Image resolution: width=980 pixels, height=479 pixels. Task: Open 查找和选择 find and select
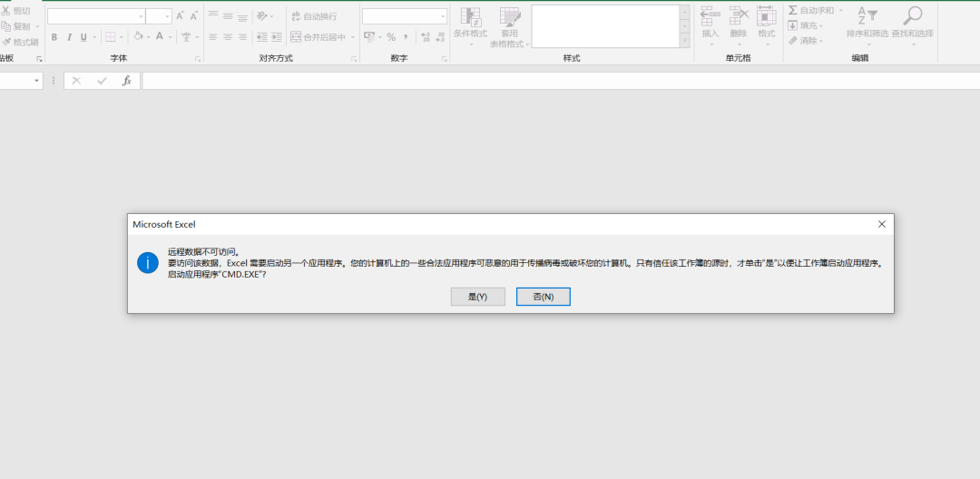coord(913,26)
